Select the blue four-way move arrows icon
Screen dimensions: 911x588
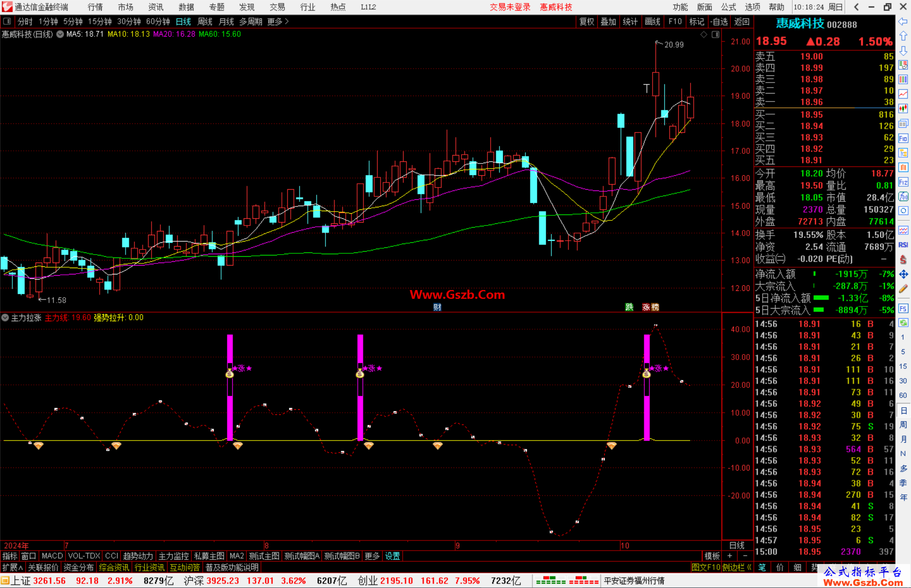(x=903, y=274)
